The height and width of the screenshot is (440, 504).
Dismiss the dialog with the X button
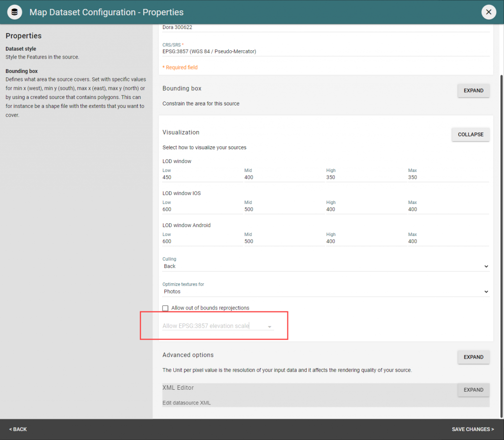488,12
